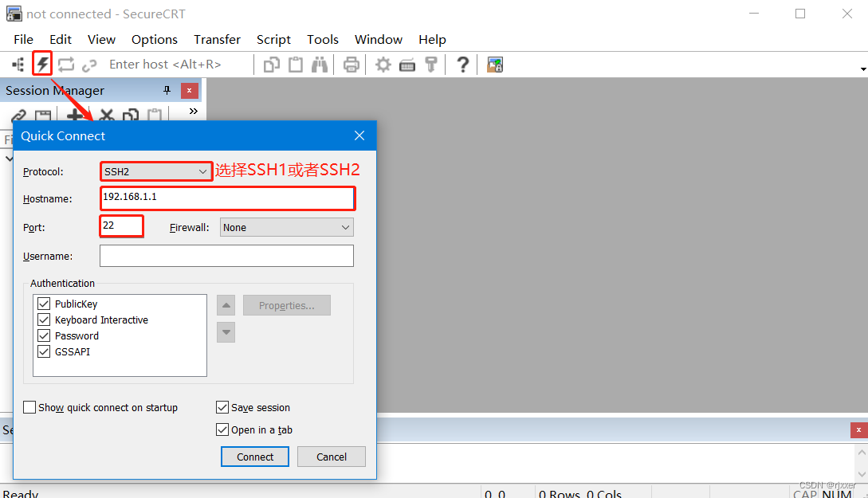Image resolution: width=868 pixels, height=498 pixels.
Task: Close the Quick Connect dialog
Action: [359, 135]
